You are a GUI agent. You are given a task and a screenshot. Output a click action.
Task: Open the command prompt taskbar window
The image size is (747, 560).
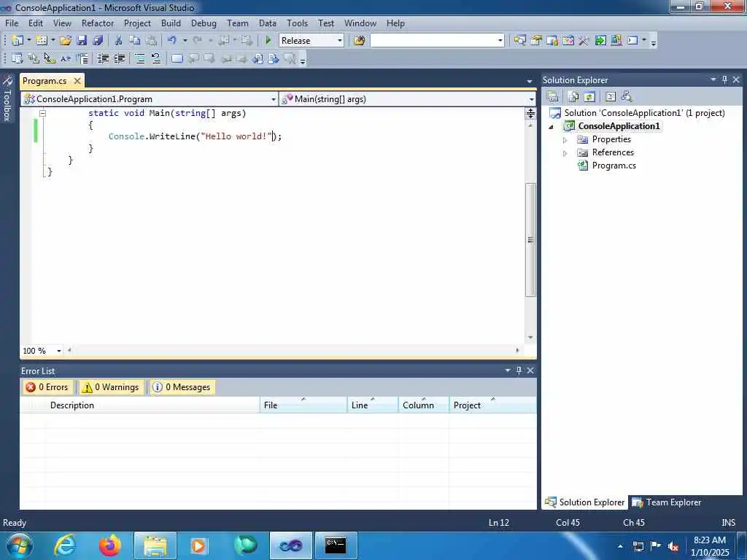coord(336,545)
